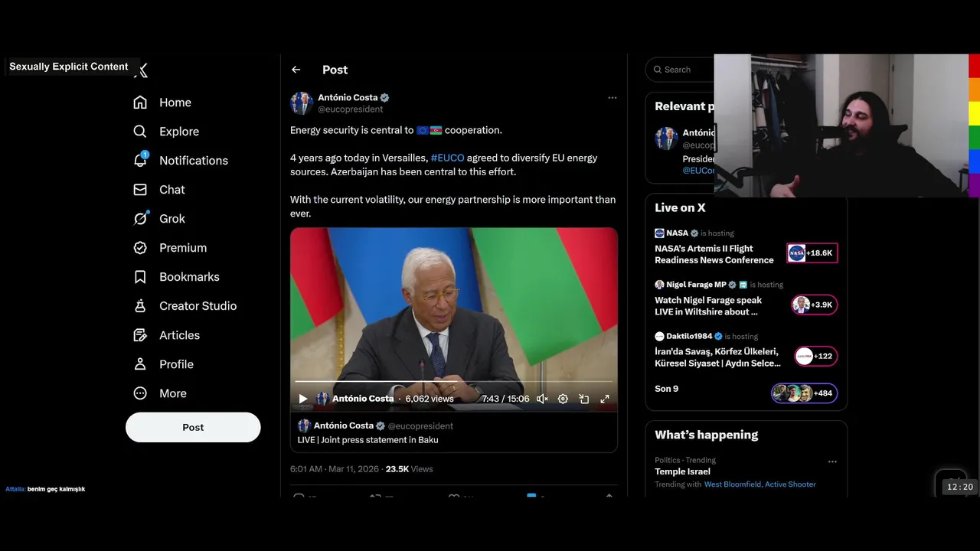
Task: Go to Profile page
Action: click(164, 364)
